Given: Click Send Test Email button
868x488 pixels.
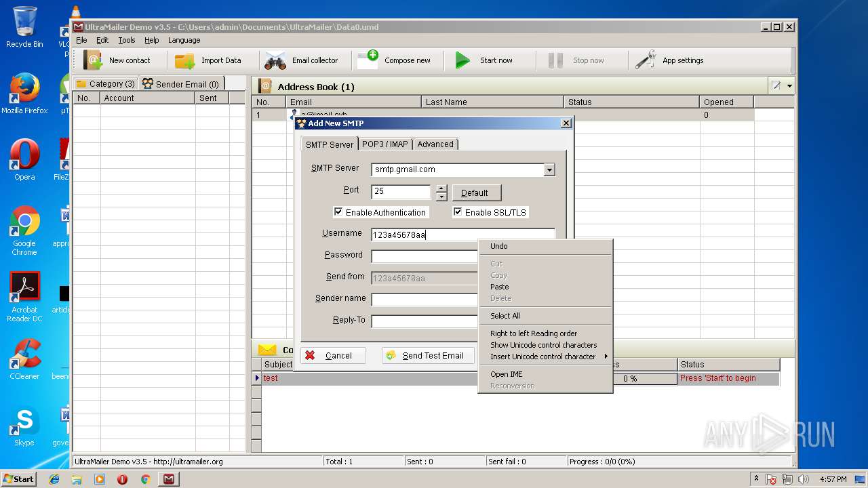Looking at the screenshot, I should click(x=428, y=355).
